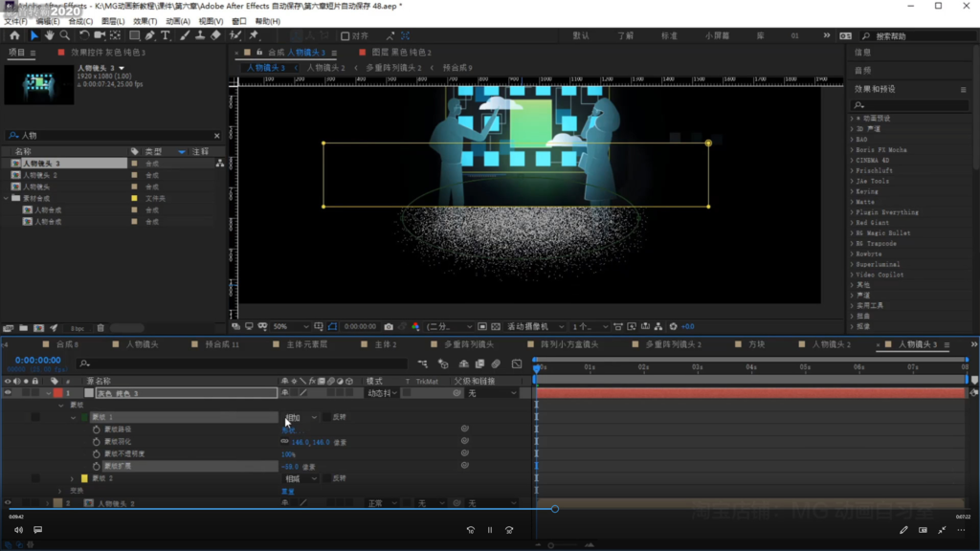Select the Zoom magnifier tool
This screenshot has width=980, height=551.
tap(65, 35)
